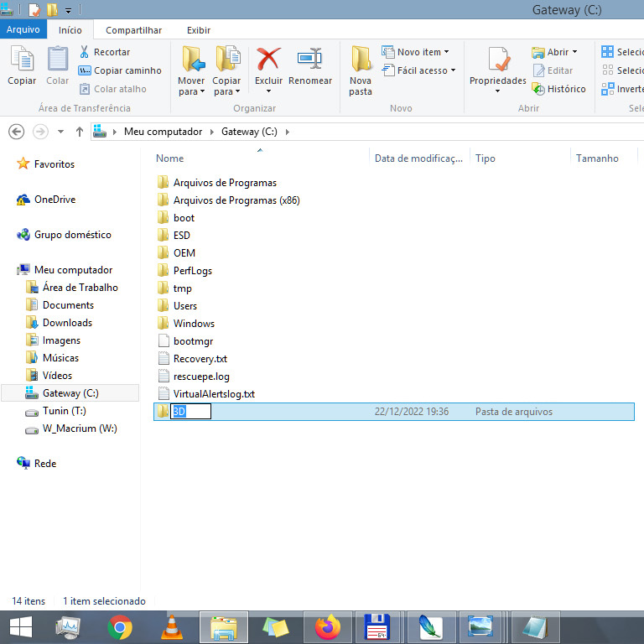The height and width of the screenshot is (644, 644).
Task: Click the Renomear ribbon icon
Action: click(x=310, y=60)
